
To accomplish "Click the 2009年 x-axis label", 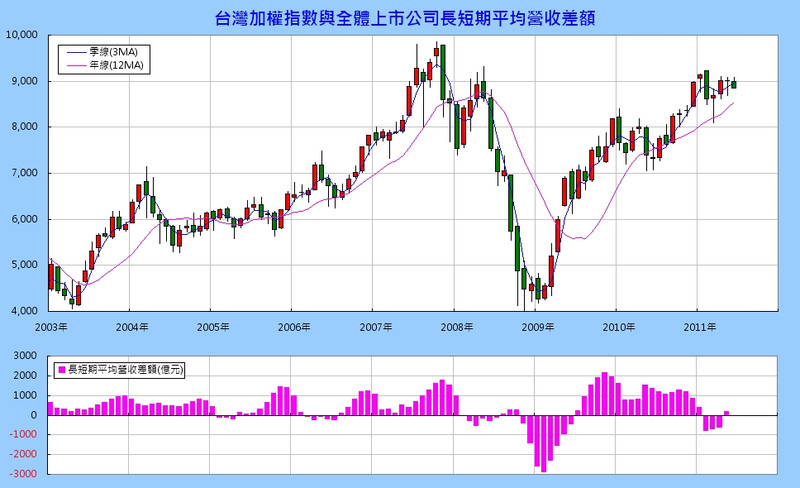I will [538, 327].
